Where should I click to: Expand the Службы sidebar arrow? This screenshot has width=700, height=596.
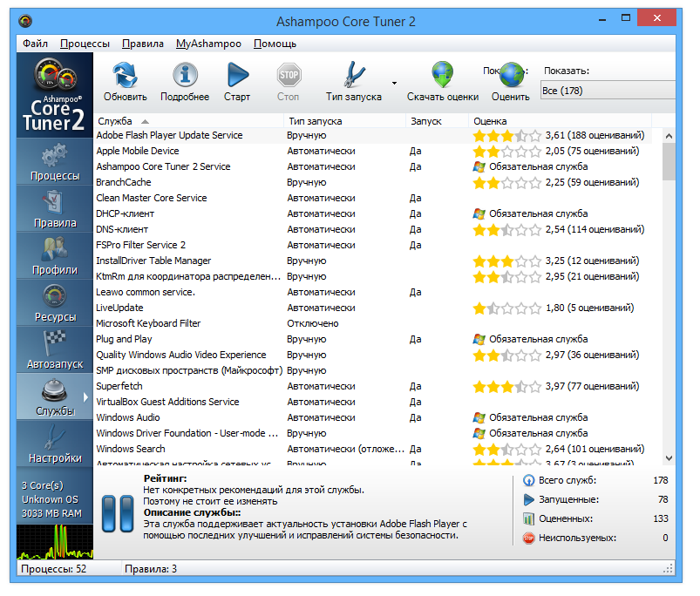pos(85,397)
